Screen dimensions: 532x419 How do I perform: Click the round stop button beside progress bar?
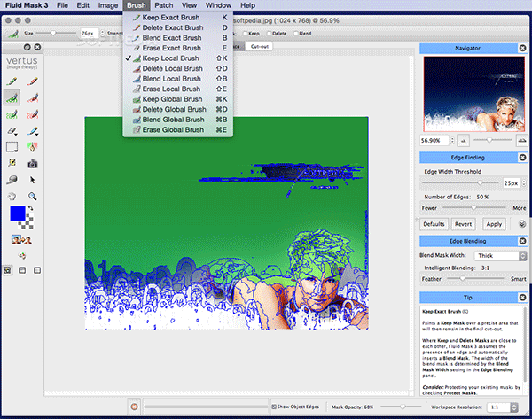pyautogui.click(x=135, y=407)
